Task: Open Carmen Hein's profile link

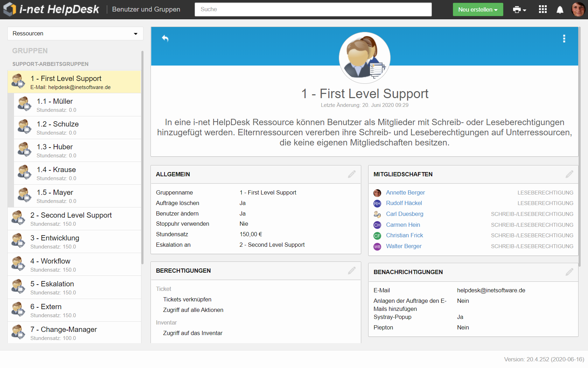Action: pyautogui.click(x=403, y=225)
